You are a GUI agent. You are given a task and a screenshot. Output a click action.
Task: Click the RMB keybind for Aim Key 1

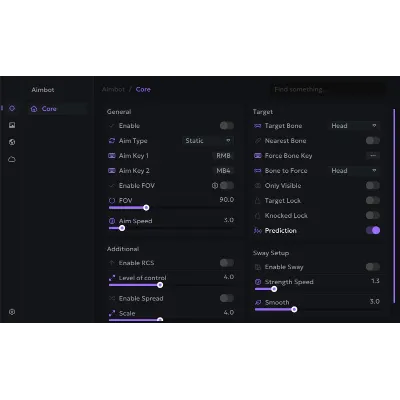(x=223, y=156)
